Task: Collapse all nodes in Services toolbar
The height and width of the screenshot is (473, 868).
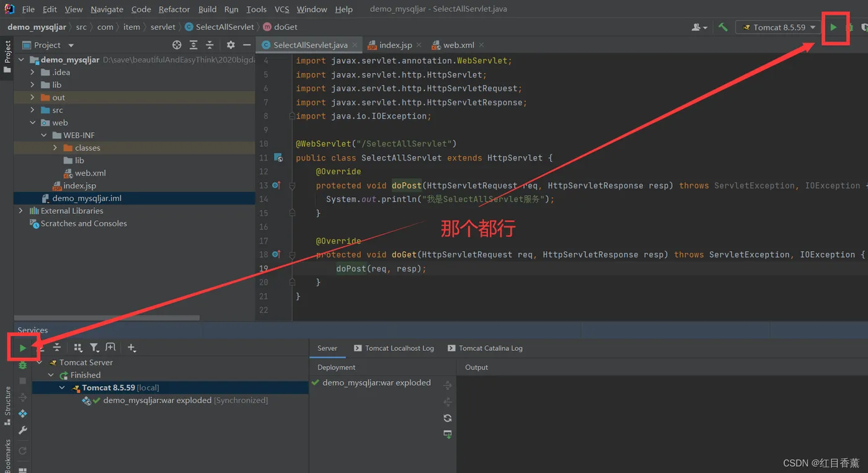Action: [x=57, y=348]
